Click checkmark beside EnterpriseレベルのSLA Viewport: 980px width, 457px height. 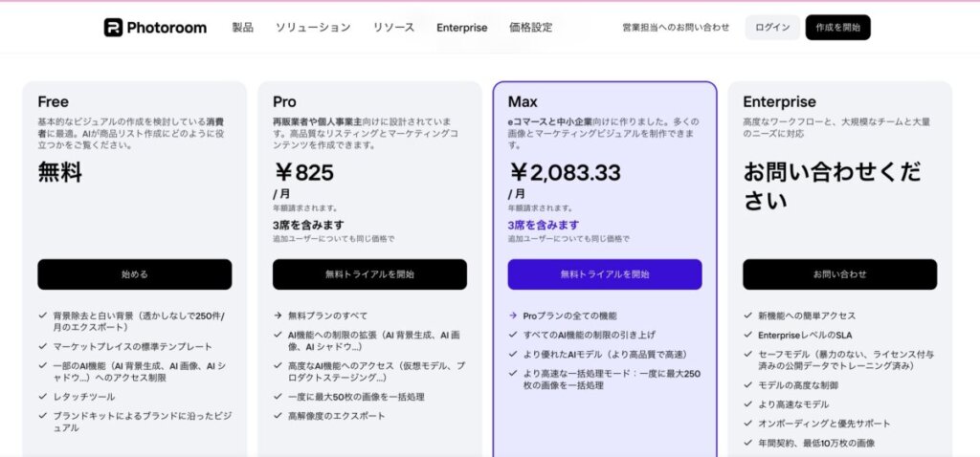point(748,335)
